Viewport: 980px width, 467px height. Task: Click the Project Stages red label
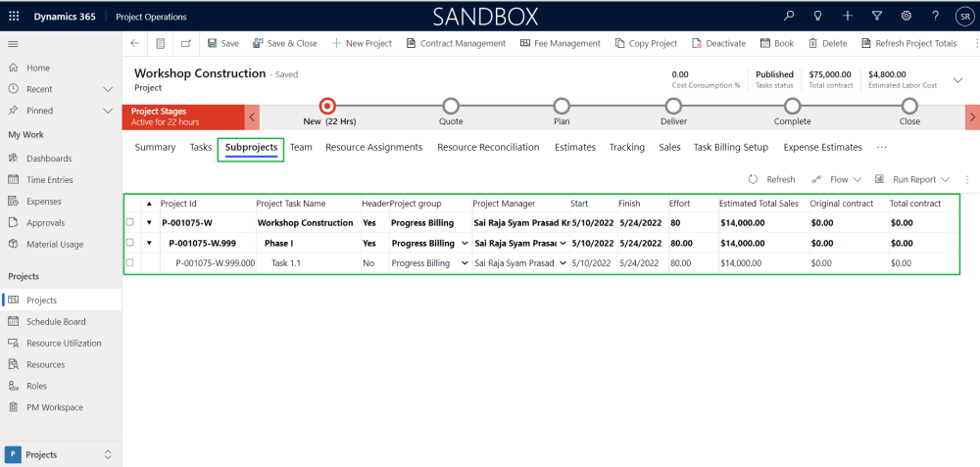pos(182,117)
